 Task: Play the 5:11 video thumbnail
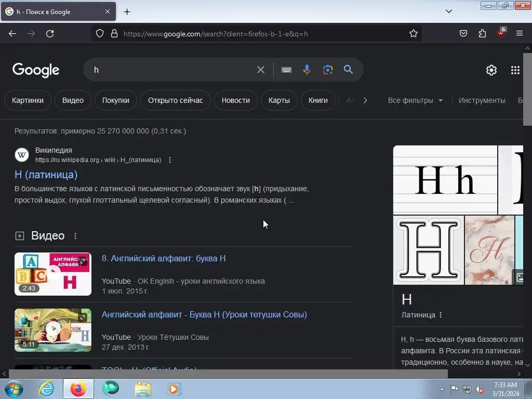(53, 330)
